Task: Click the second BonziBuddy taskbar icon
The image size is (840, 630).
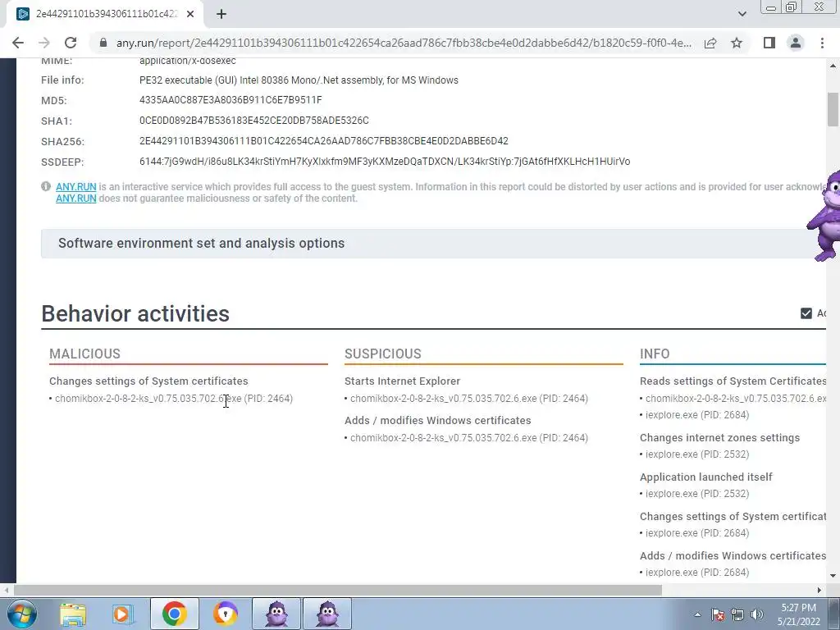Action: [x=327, y=614]
